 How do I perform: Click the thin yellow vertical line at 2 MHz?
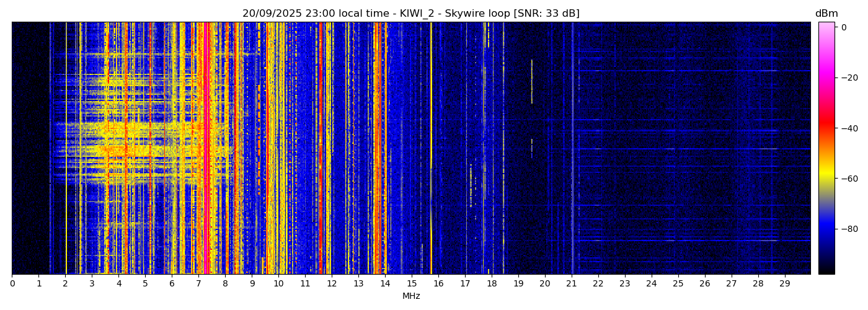pos(66,149)
